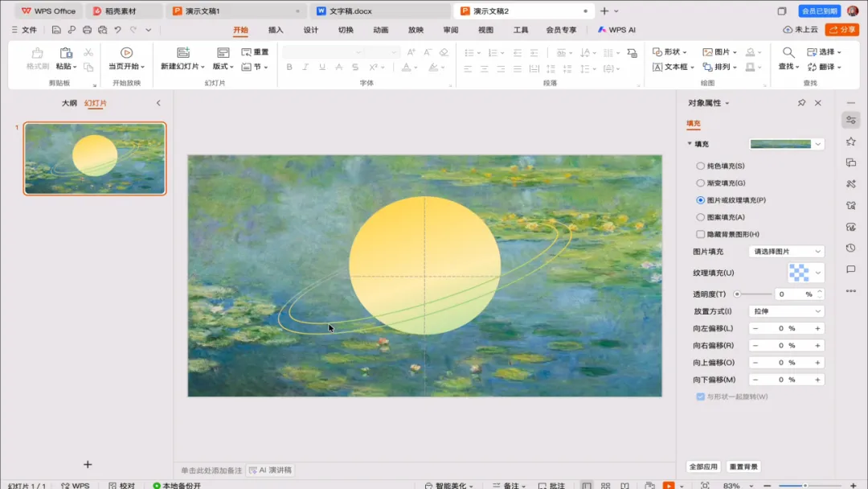The image size is (868, 489).
Task: Click the Cut scissors icon
Action: [x=88, y=52]
